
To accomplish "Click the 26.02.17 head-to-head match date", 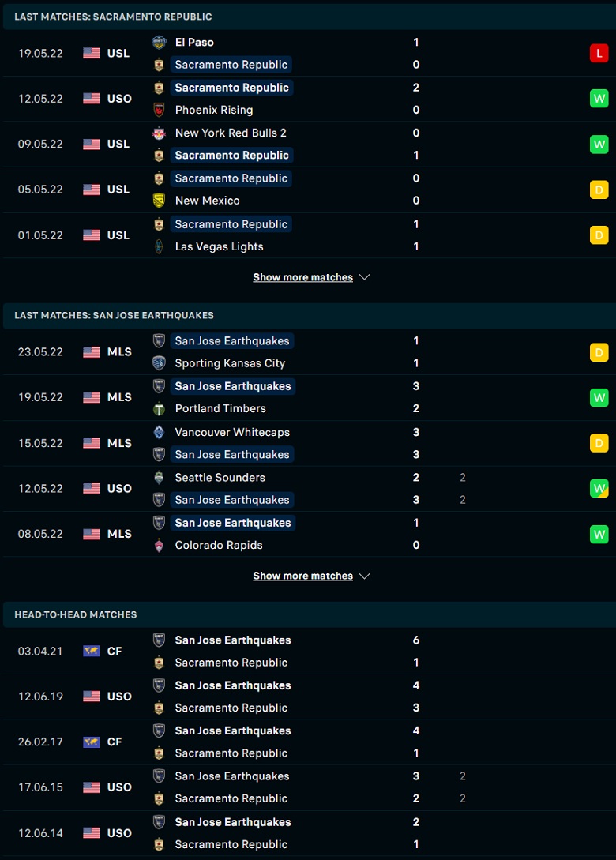I will [x=40, y=742].
